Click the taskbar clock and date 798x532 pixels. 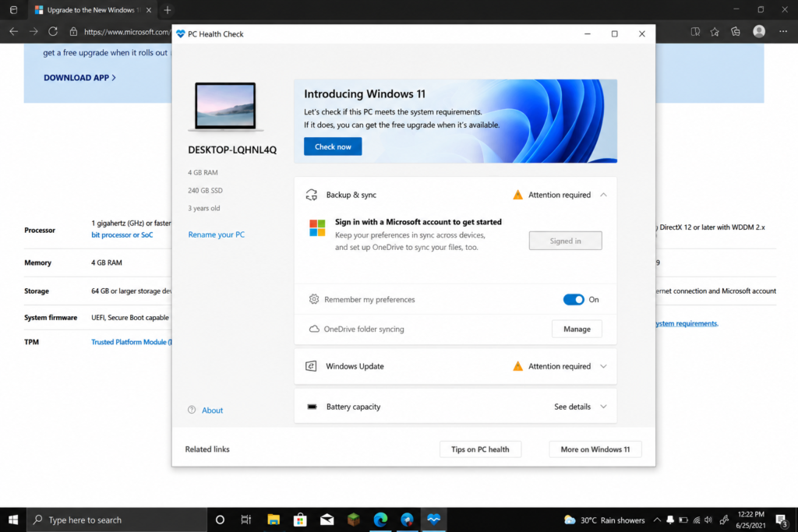(x=750, y=520)
